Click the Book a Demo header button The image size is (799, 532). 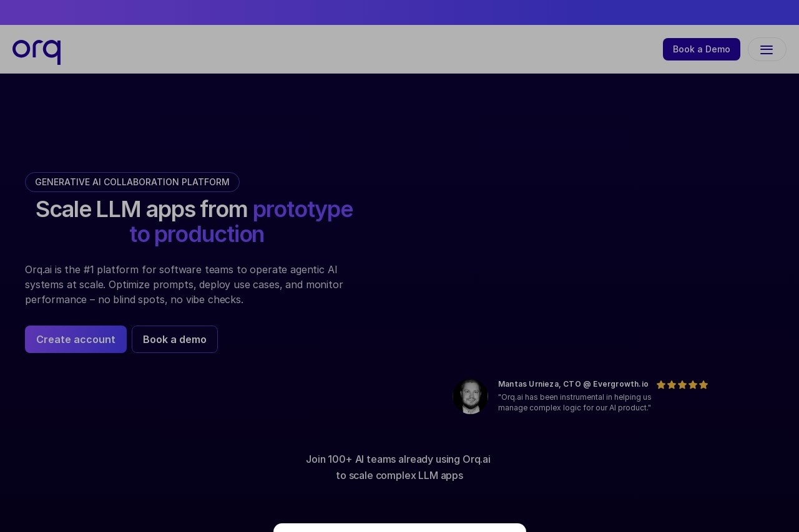[x=701, y=49]
